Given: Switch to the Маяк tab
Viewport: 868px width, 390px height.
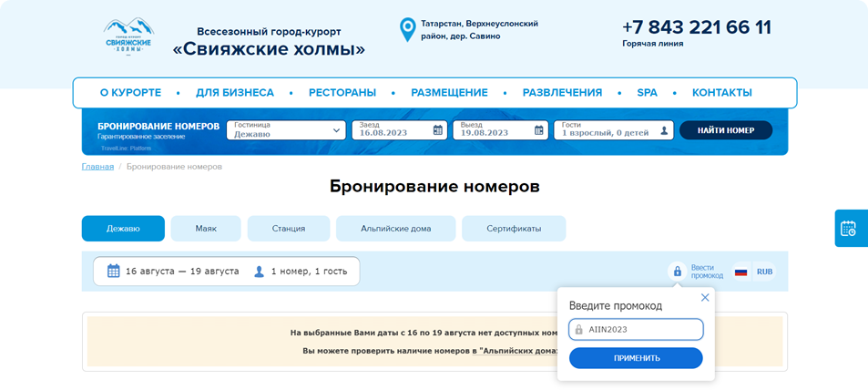Looking at the screenshot, I should 206,228.
